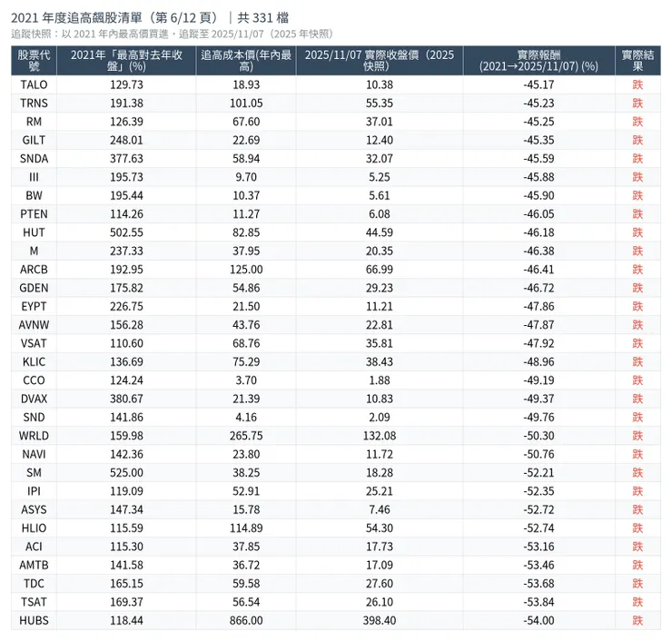This screenshot has width=672, height=641.
Task: Select the TALO ticker cell
Action: click(34, 84)
